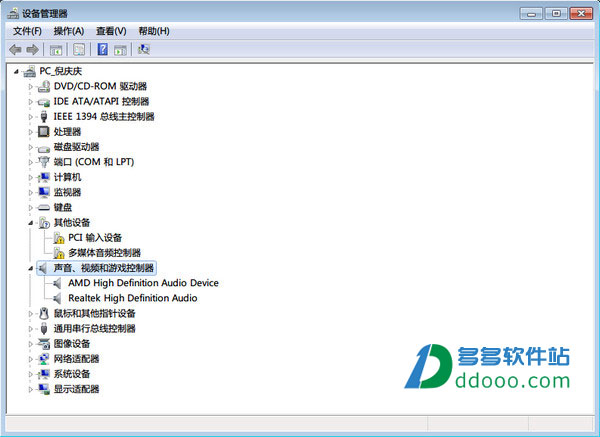
Task: Select the 多媒体音频控制器 entry
Action: [x=104, y=253]
